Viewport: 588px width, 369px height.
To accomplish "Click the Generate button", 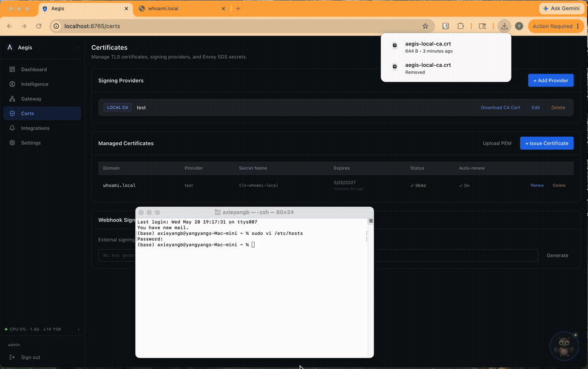I will [557, 255].
